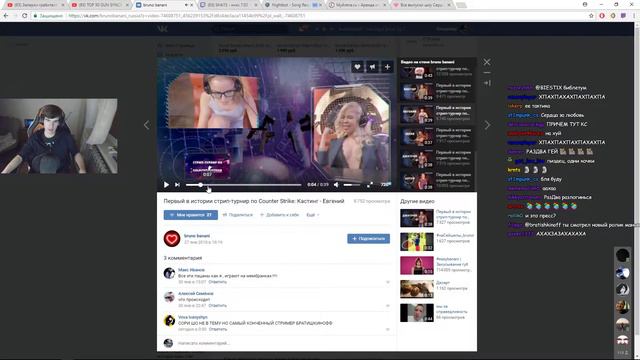Expand the 'Ещё' more options menu
This screenshot has width=640, height=360.
[313, 215]
